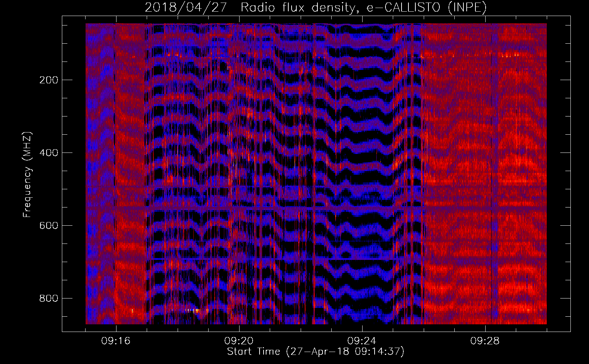Click the '09:24' time tick label

pyautogui.click(x=362, y=341)
